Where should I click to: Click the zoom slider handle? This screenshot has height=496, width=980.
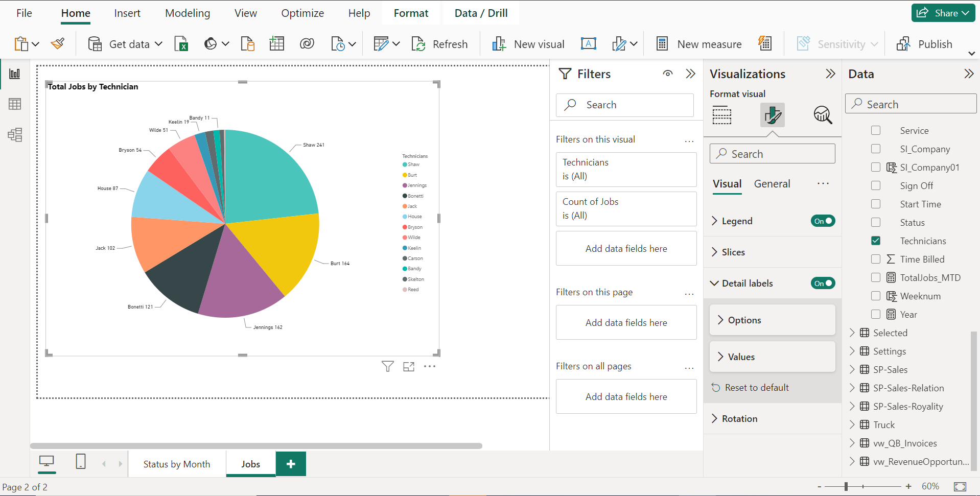(846, 487)
